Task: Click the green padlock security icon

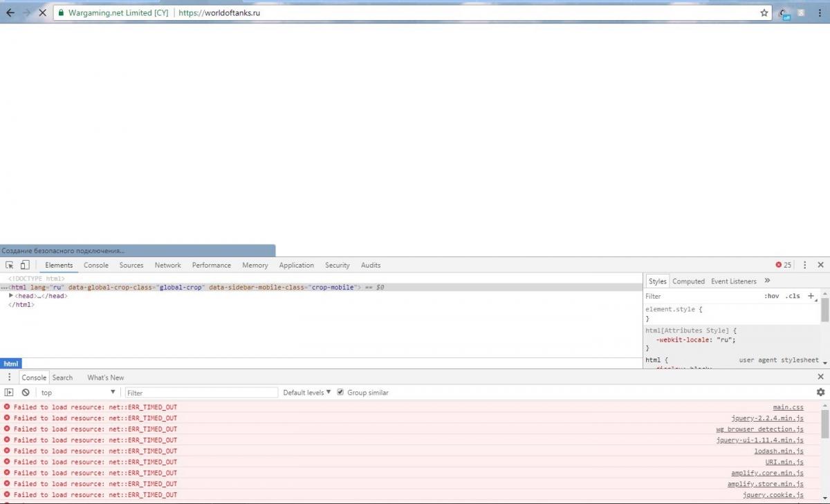Action: (x=62, y=12)
